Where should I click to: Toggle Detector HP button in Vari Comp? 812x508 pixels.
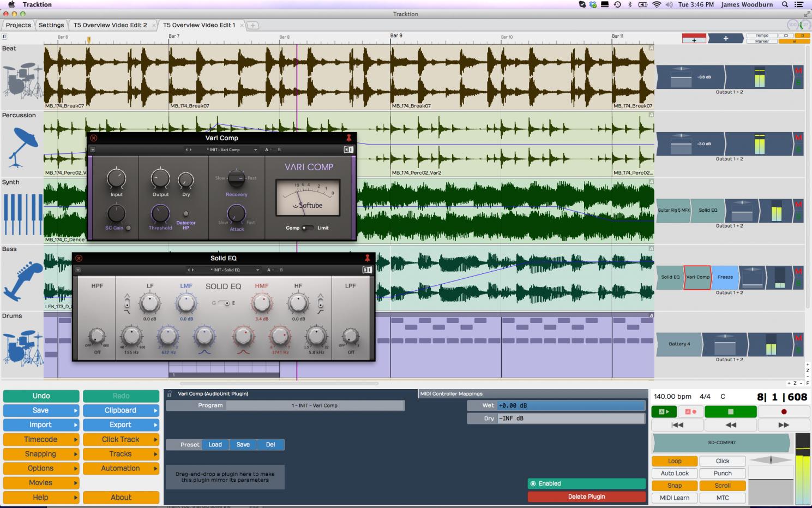(186, 214)
